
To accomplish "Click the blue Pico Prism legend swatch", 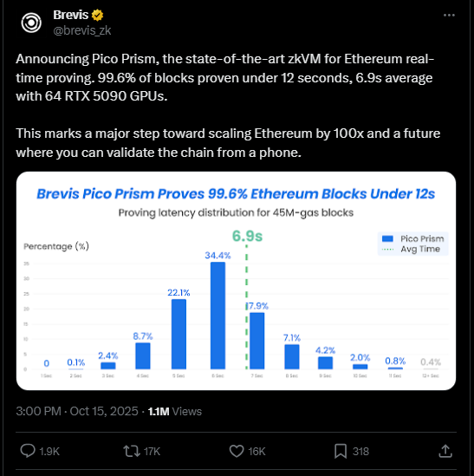I will coord(387,238).
